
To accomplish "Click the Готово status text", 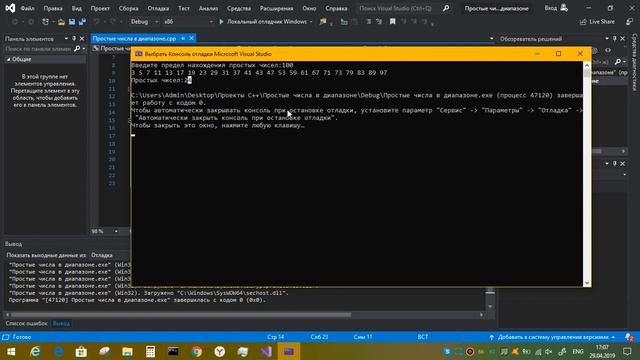I will [22, 337].
